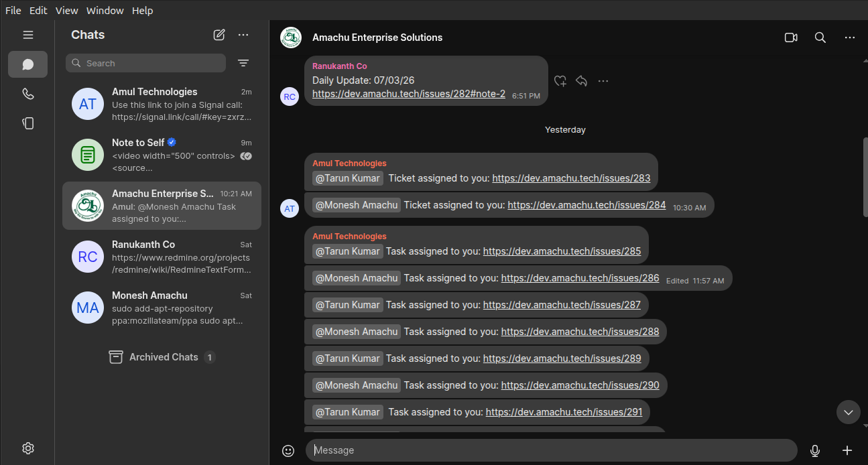This screenshot has width=868, height=465.
Task: Toggle the unread chats filter
Action: click(243, 63)
